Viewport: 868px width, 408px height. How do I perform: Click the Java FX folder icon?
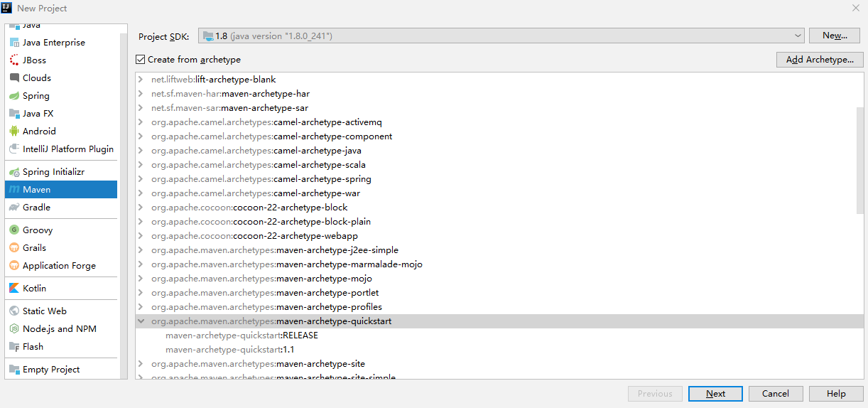pos(14,114)
